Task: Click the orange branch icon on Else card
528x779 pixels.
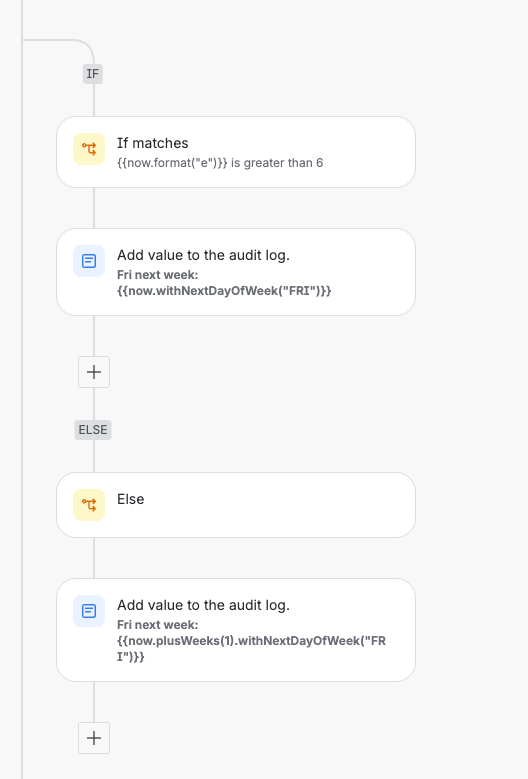Action: point(89,505)
